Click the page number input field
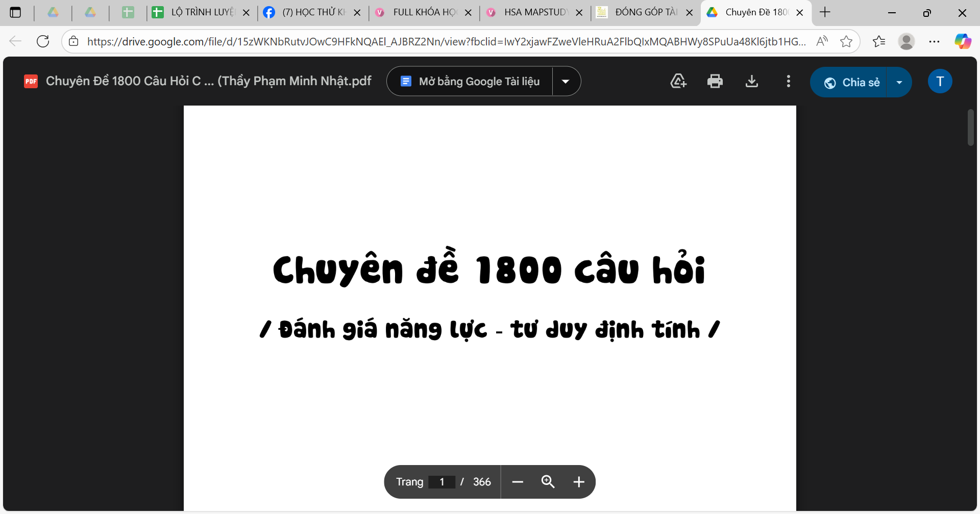This screenshot has width=980, height=514. [x=442, y=482]
